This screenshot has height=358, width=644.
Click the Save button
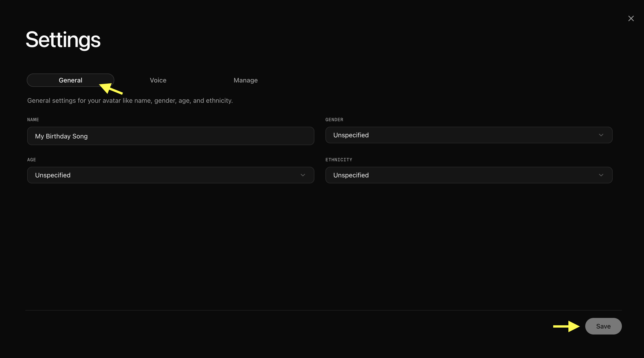point(603,326)
